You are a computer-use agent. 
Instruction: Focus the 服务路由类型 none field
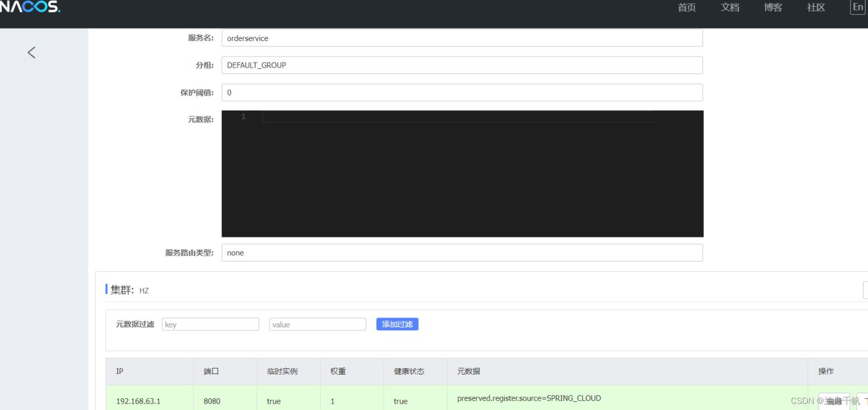[462, 252]
